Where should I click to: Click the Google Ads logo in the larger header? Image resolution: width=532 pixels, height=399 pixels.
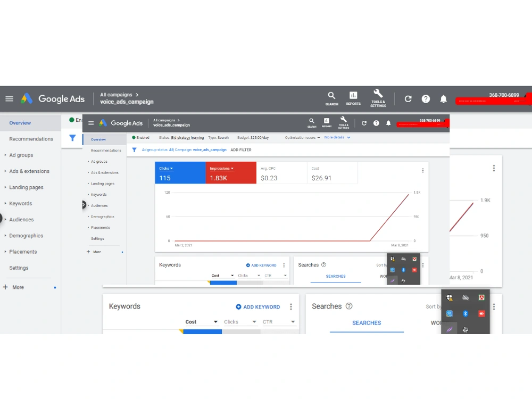[53, 99]
